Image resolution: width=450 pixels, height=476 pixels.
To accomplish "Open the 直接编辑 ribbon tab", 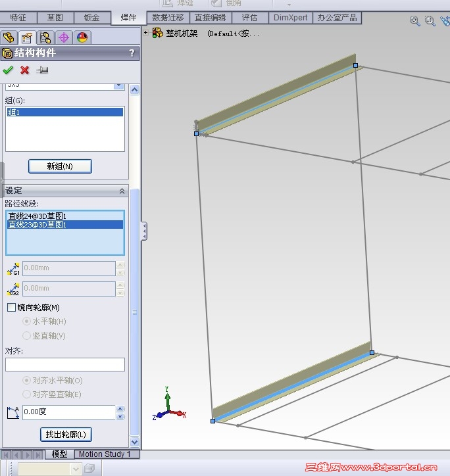I will (211, 18).
